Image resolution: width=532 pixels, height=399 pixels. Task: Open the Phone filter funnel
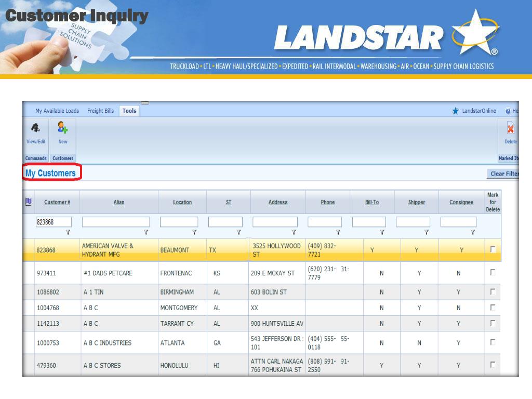(x=338, y=232)
